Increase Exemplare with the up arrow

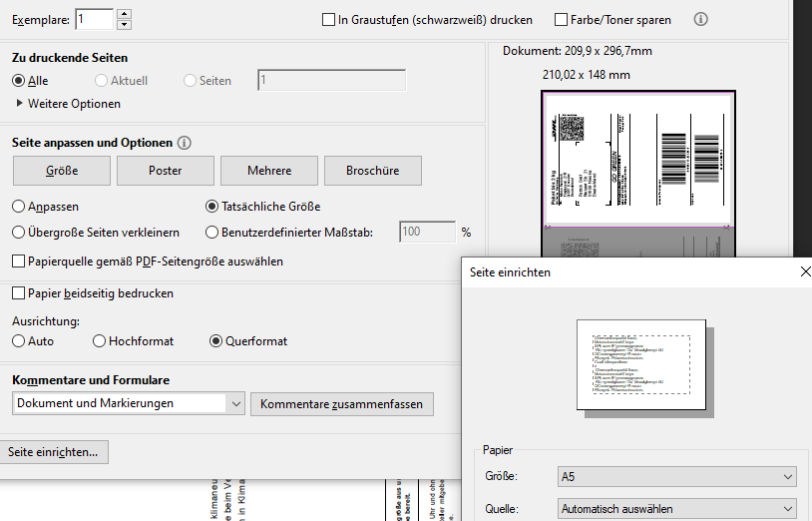124,14
